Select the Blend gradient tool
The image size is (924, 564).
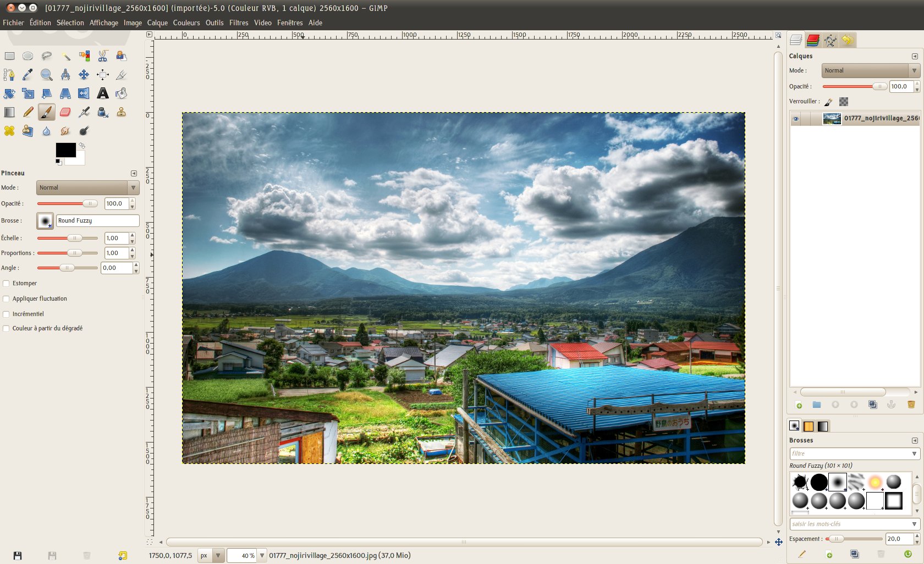[9, 112]
